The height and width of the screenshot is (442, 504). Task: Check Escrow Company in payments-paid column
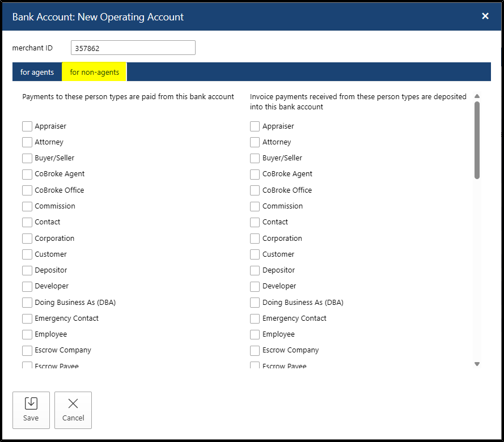[x=27, y=350]
